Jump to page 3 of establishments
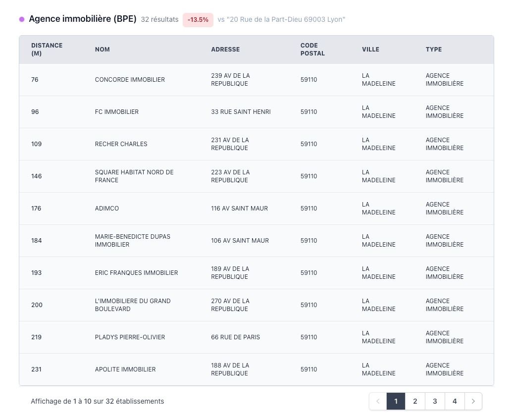Viewport: 513px width, 420px height. pyautogui.click(x=435, y=401)
